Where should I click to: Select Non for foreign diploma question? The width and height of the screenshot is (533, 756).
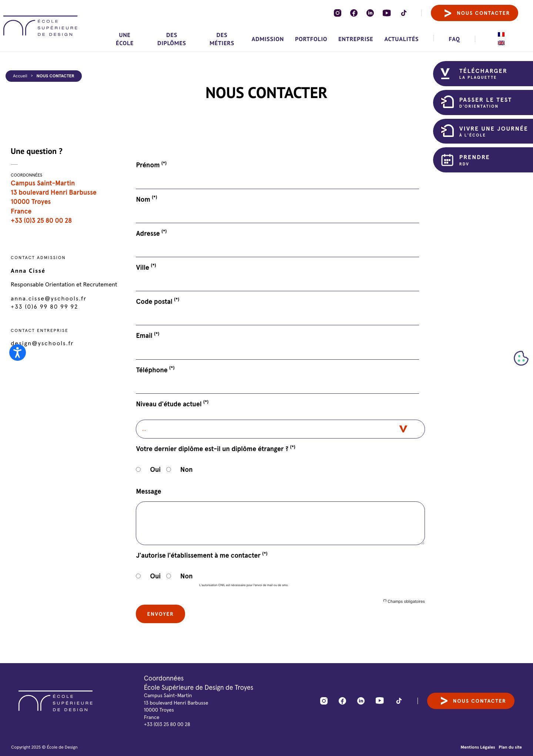pos(169,469)
